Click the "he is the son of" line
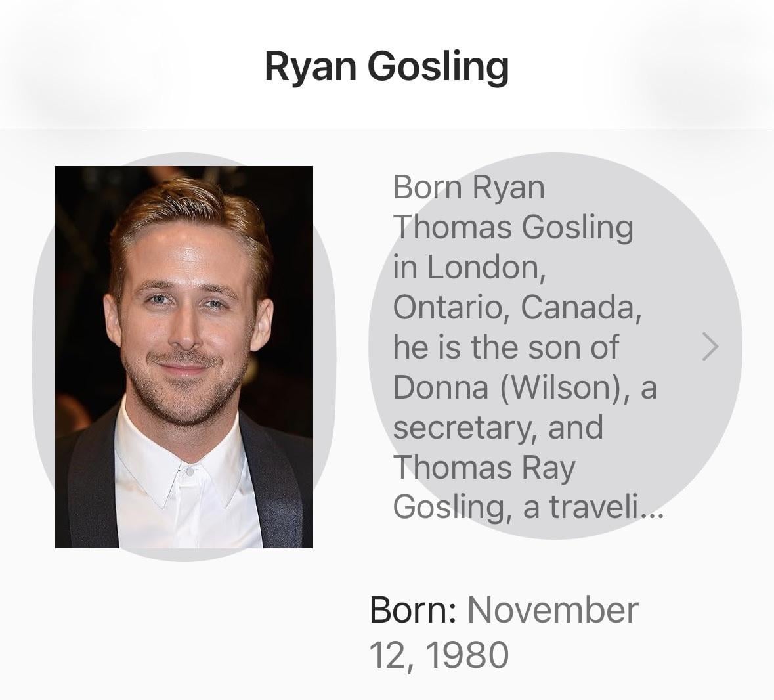 click(x=505, y=347)
